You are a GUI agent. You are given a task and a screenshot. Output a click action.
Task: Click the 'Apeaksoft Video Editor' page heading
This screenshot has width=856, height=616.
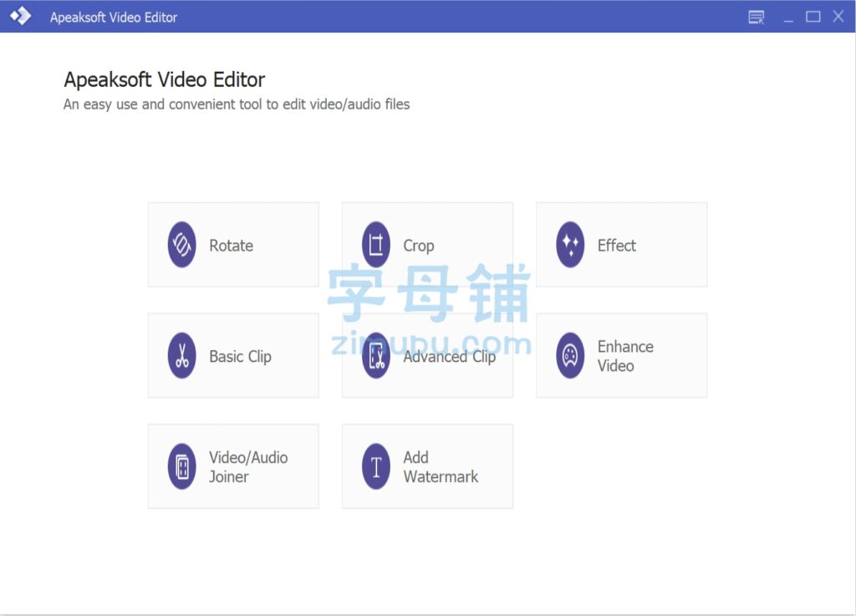click(x=165, y=79)
